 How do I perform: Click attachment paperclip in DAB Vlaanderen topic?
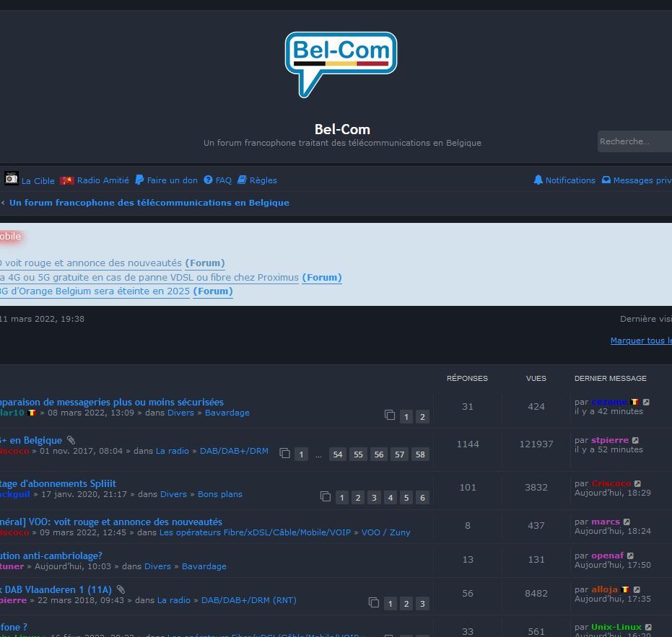[x=121, y=589]
